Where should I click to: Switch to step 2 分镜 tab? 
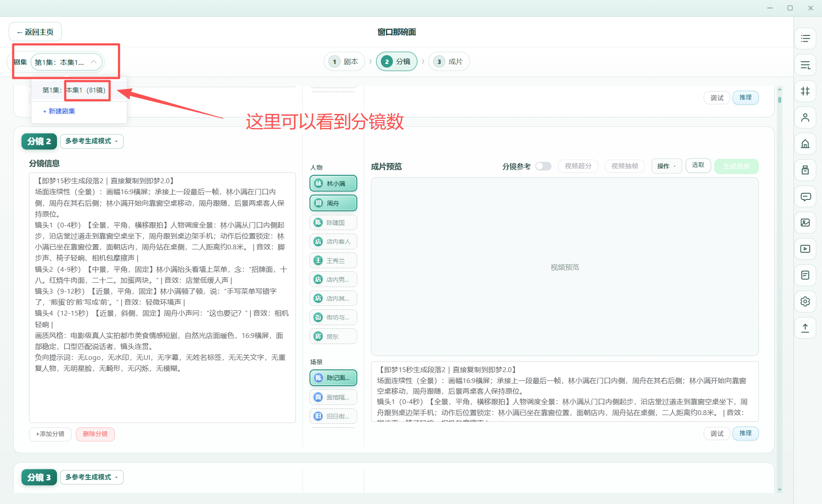396,62
